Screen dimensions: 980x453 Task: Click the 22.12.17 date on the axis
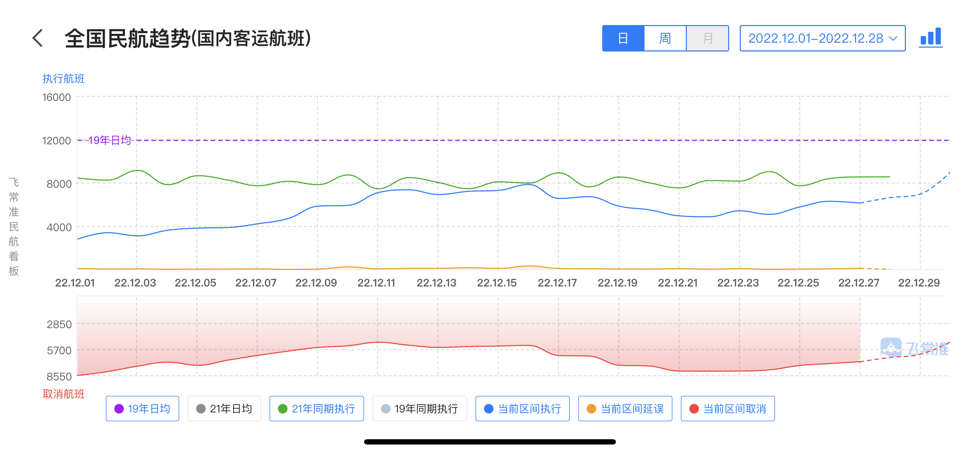point(557,283)
